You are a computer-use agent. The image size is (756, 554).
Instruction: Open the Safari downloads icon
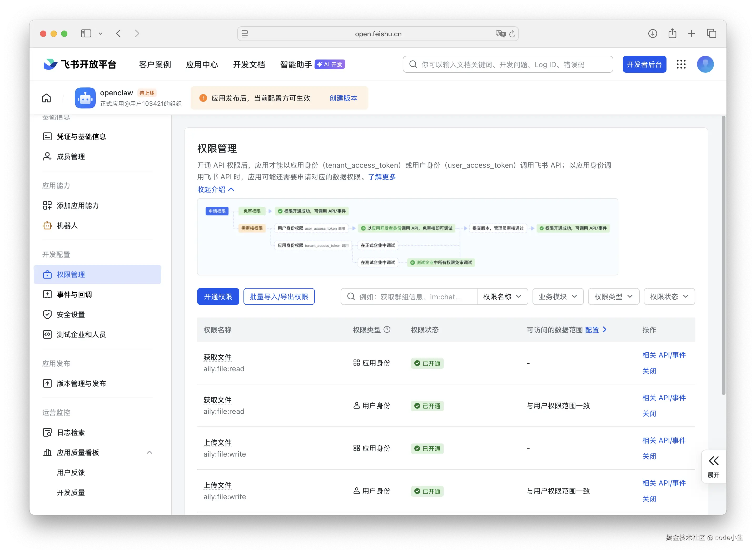652,33
